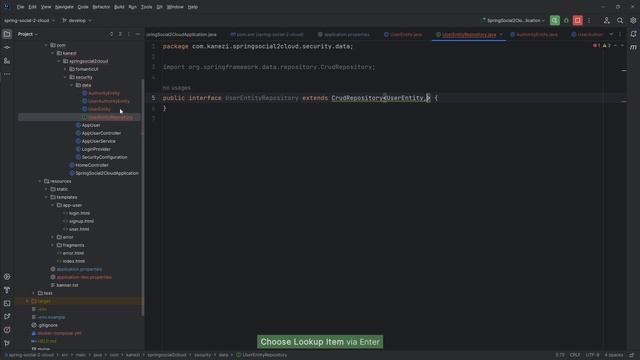640x360 pixels.
Task: Expand the target folder
Action: click(x=27, y=301)
